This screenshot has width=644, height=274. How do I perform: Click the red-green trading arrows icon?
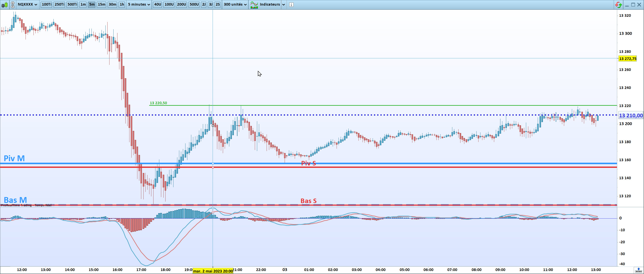pyautogui.click(x=618, y=5)
